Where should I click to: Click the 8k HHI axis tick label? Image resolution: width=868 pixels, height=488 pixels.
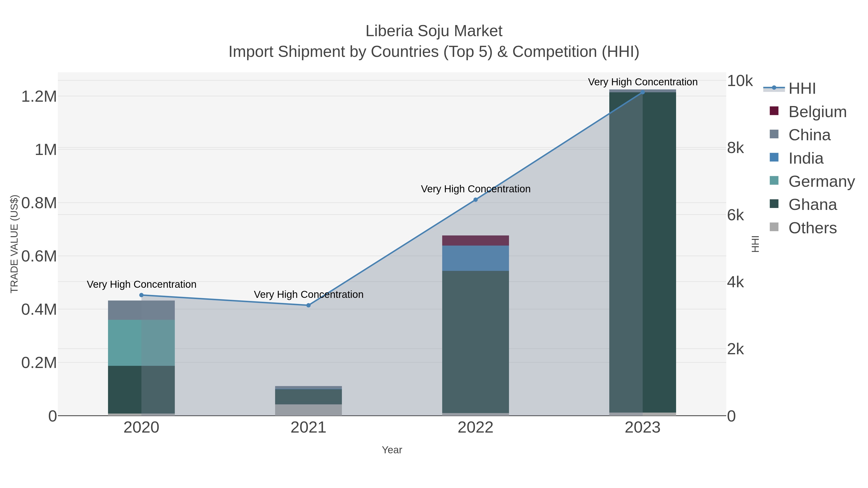(x=735, y=148)
